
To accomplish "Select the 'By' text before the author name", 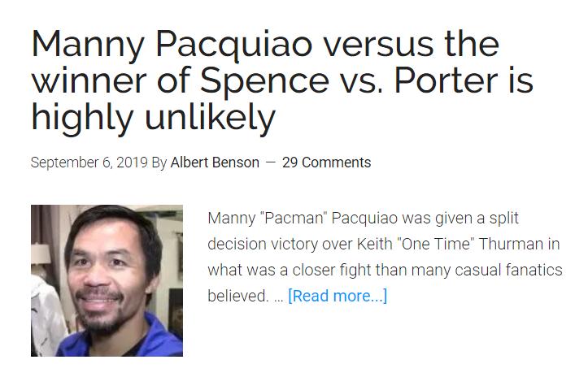I will (159, 163).
